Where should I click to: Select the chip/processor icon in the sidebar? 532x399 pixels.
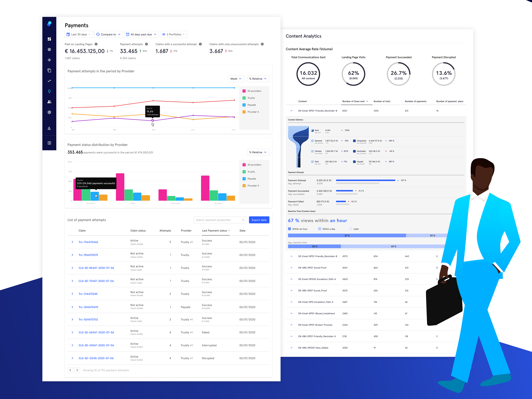49,49
